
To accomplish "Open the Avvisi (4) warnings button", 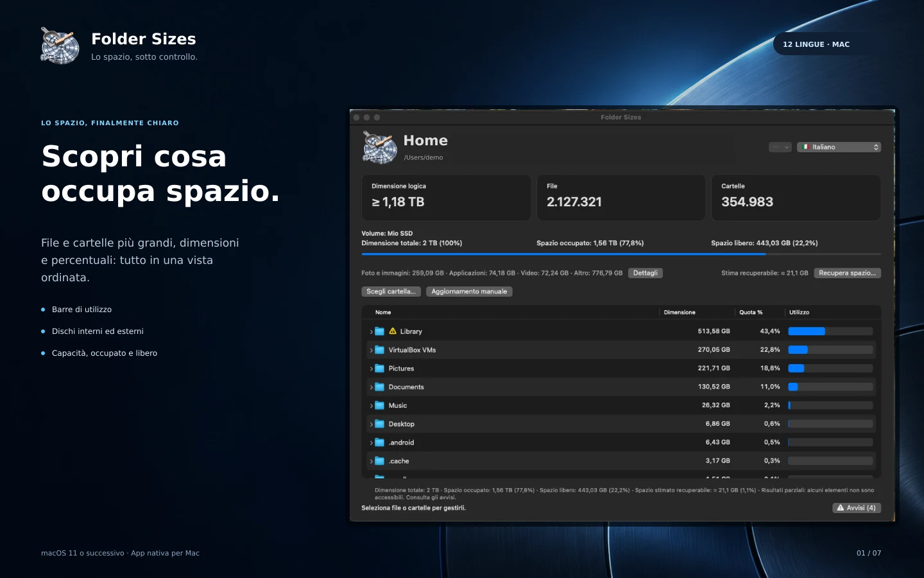I will 857,508.
